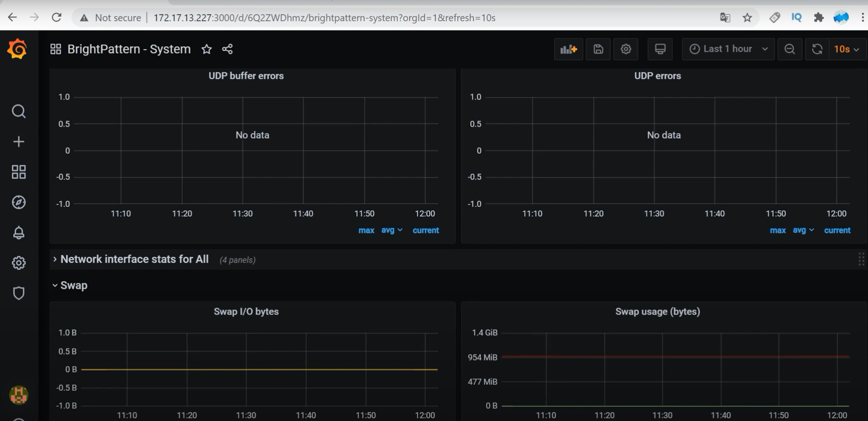Open the Configuration gear icon in sidebar
Screen dimensions: 868x421
19,263
